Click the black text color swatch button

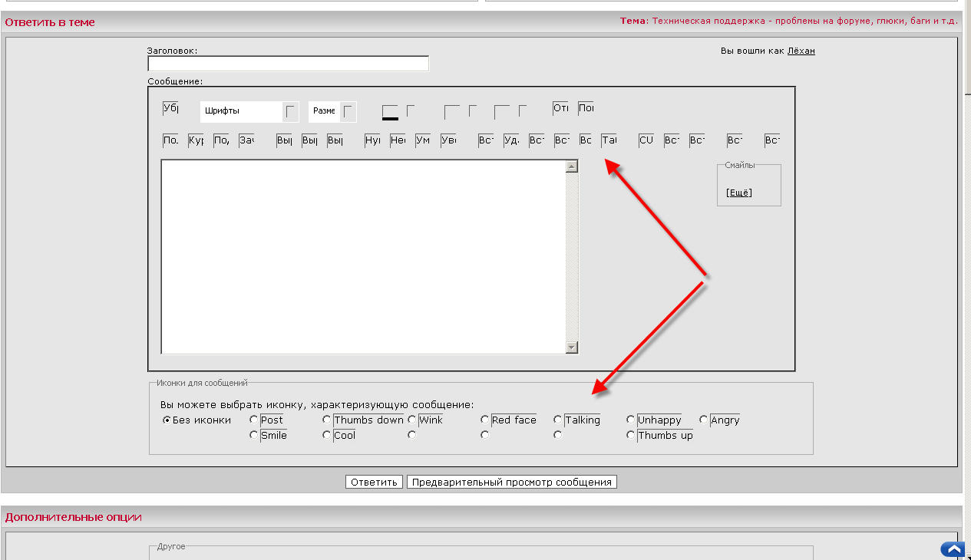[x=390, y=112]
